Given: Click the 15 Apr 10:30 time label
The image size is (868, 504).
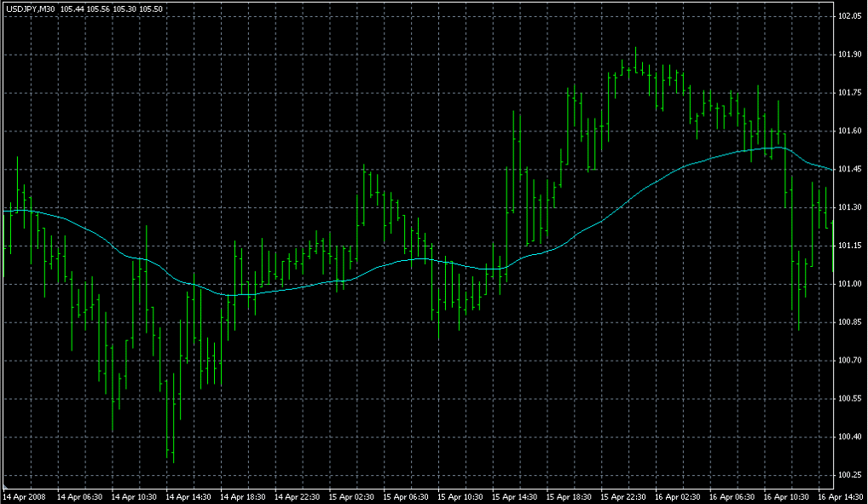Looking at the screenshot, I should pyautogui.click(x=460, y=496).
